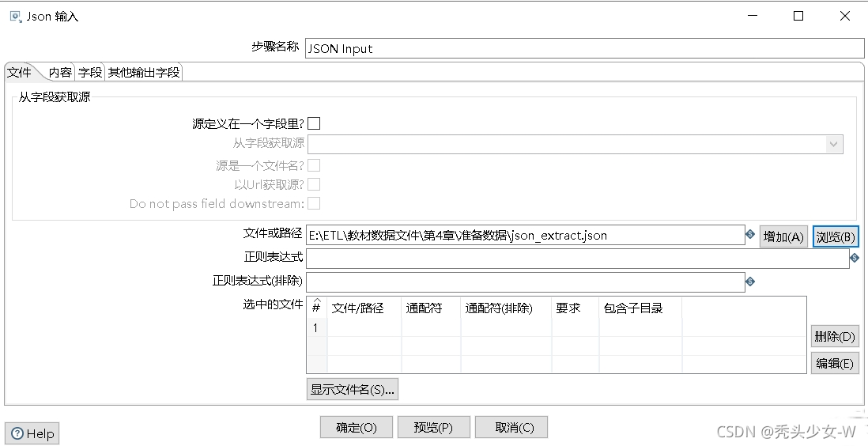Click the 预览(P) button

coord(433,427)
